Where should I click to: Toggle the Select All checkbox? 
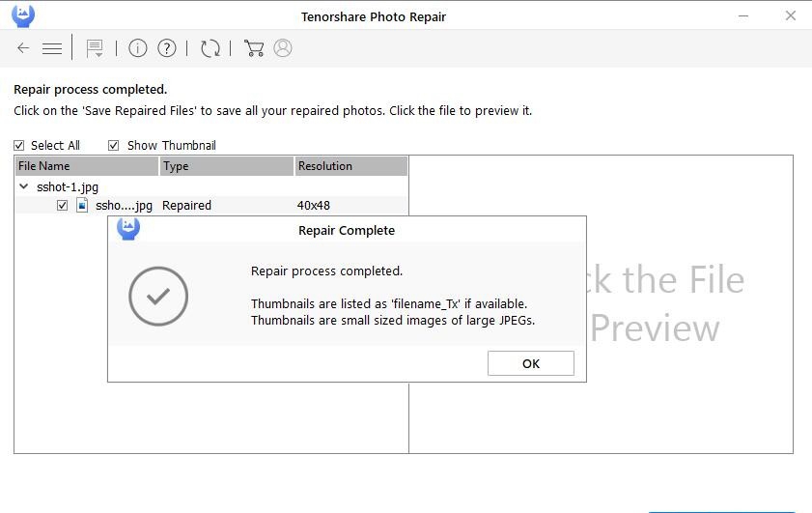point(19,146)
